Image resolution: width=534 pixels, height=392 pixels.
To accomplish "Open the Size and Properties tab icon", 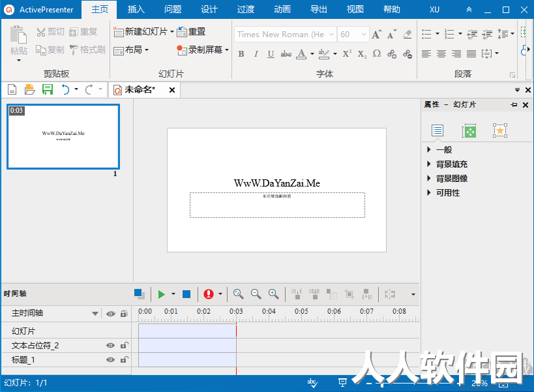I will (469, 131).
